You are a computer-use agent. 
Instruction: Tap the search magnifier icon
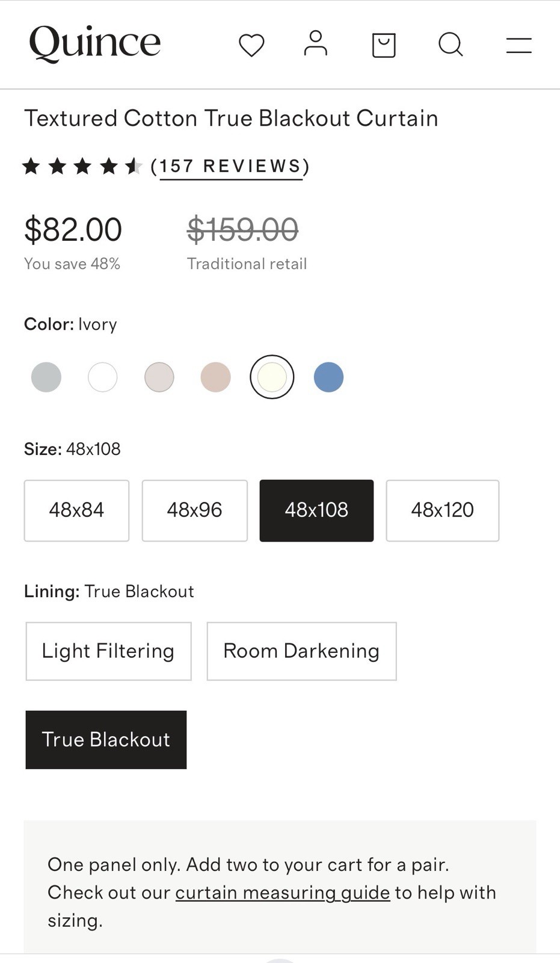pyautogui.click(x=451, y=45)
